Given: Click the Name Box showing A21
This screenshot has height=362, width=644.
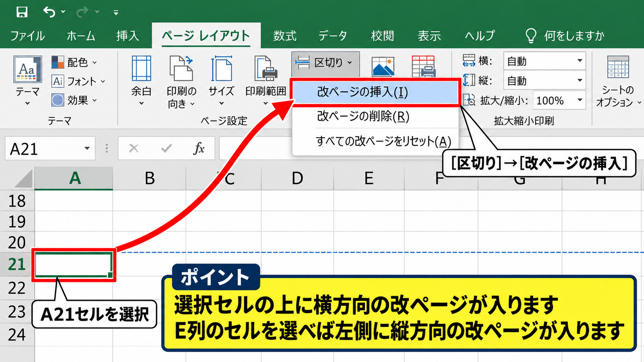Looking at the screenshot, I should pos(50,148).
